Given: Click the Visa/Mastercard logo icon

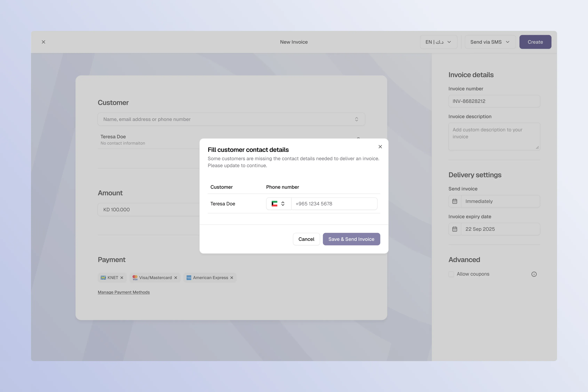Looking at the screenshot, I should [x=135, y=278].
